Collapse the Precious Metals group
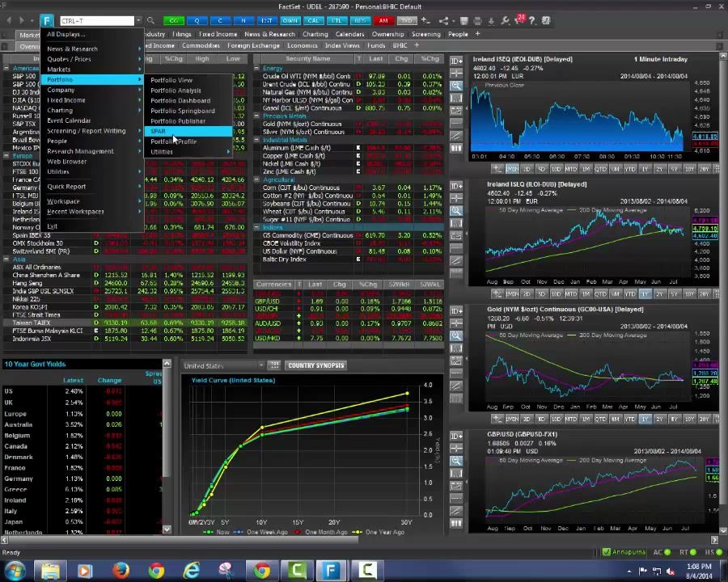Screen dimensions: 728x582 click(256, 116)
